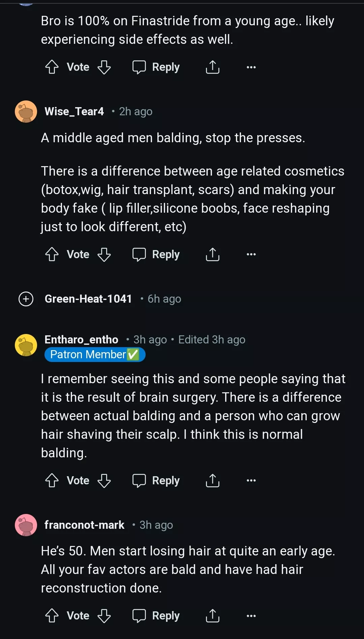Viewport: 364px width, 639px height.
Task: Reply to the comment about men losing hair
Action: [x=156, y=615]
